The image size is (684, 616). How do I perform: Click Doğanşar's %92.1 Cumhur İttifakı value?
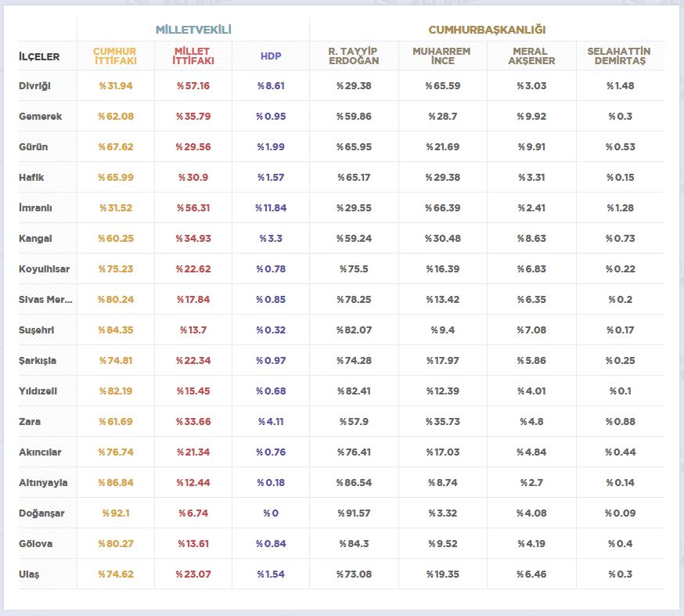(116, 513)
